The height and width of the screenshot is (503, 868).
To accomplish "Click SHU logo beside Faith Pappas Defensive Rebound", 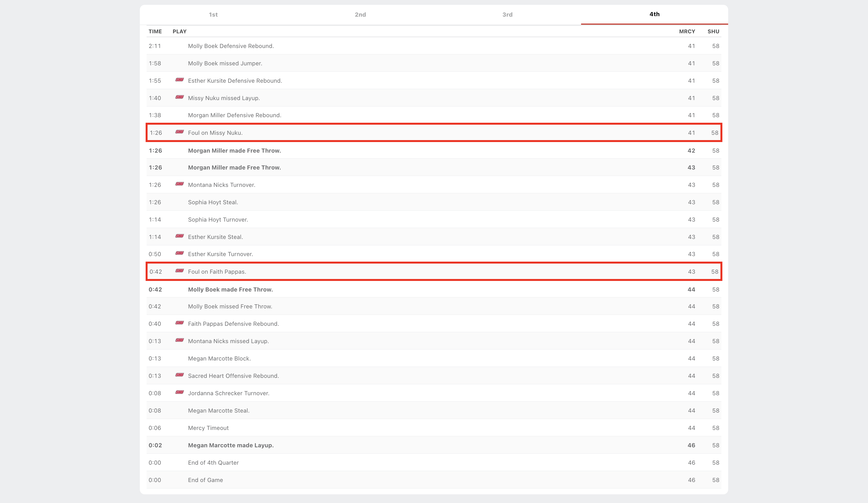I will click(x=179, y=323).
